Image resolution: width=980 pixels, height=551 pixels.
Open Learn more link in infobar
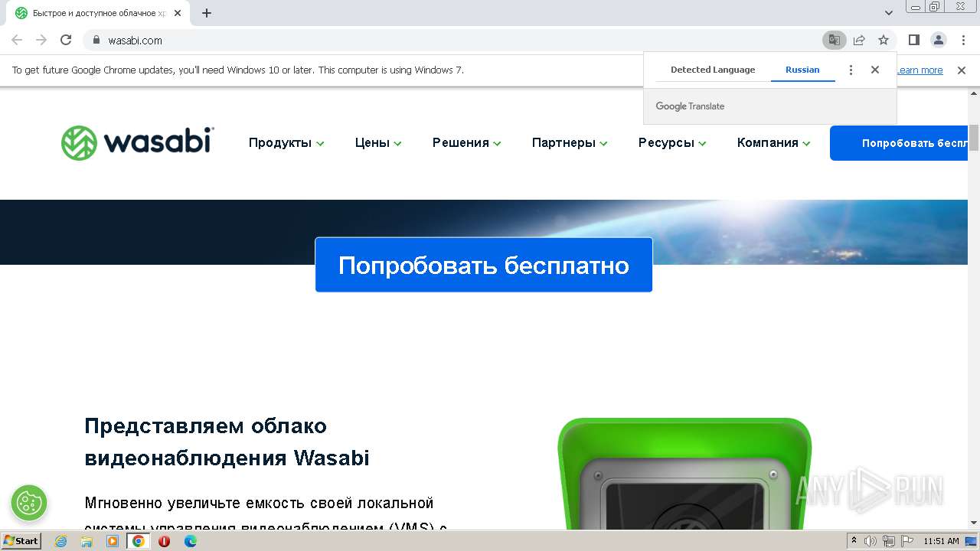[920, 70]
